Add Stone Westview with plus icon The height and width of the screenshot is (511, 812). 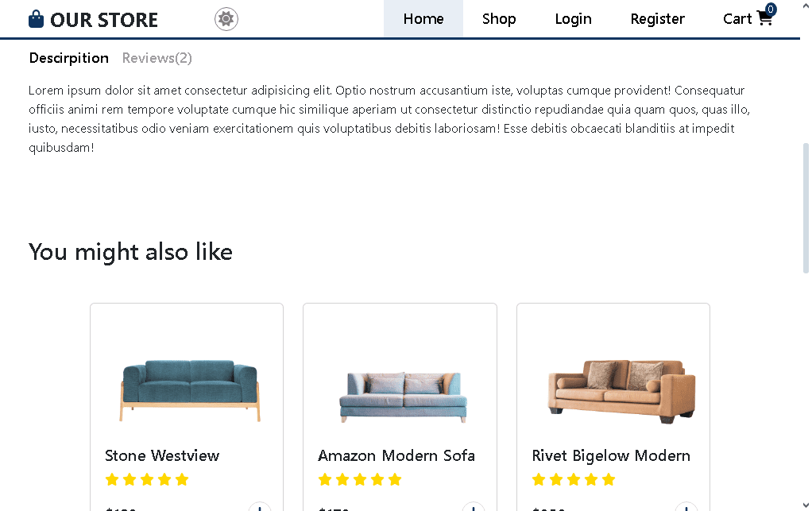(260, 508)
